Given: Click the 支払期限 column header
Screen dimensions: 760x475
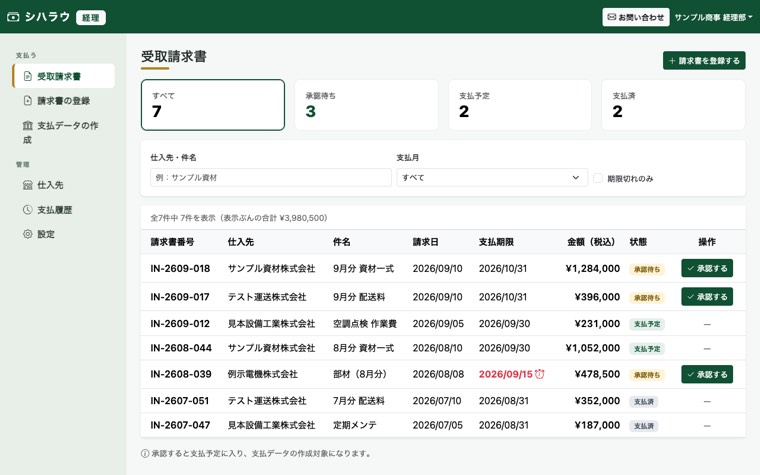Looking at the screenshot, I should coord(496,241).
